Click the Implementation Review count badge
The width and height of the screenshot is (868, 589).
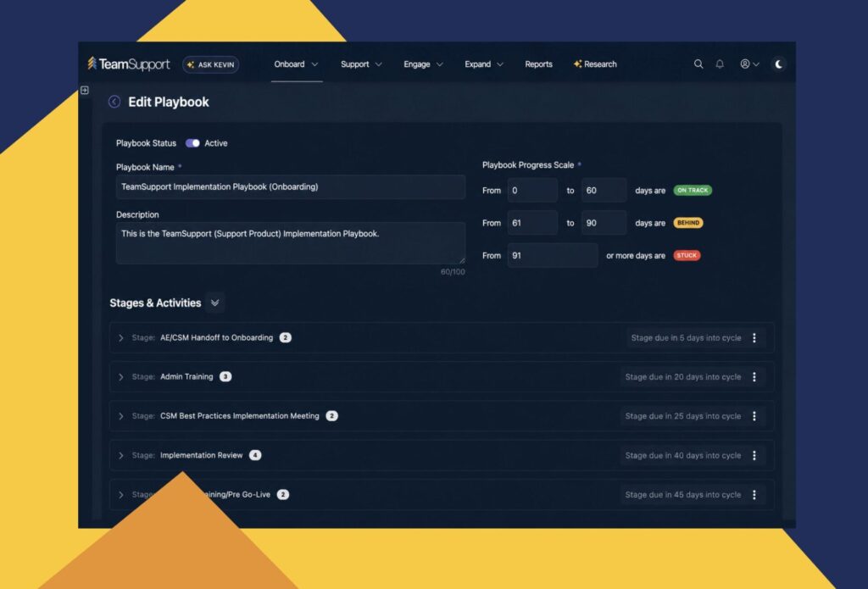(255, 456)
